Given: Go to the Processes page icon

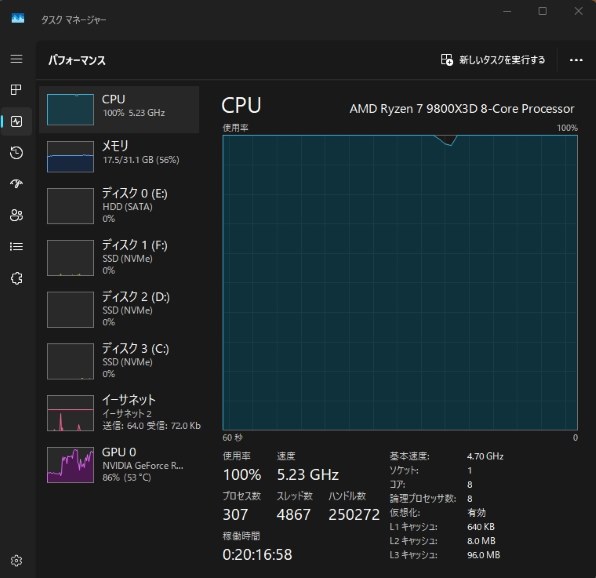Looking at the screenshot, I should (16, 90).
